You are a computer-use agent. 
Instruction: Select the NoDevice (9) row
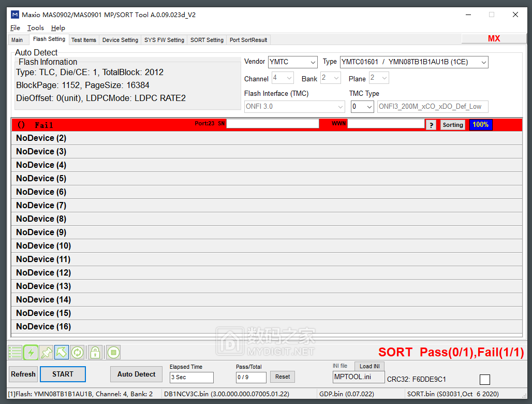(x=267, y=232)
